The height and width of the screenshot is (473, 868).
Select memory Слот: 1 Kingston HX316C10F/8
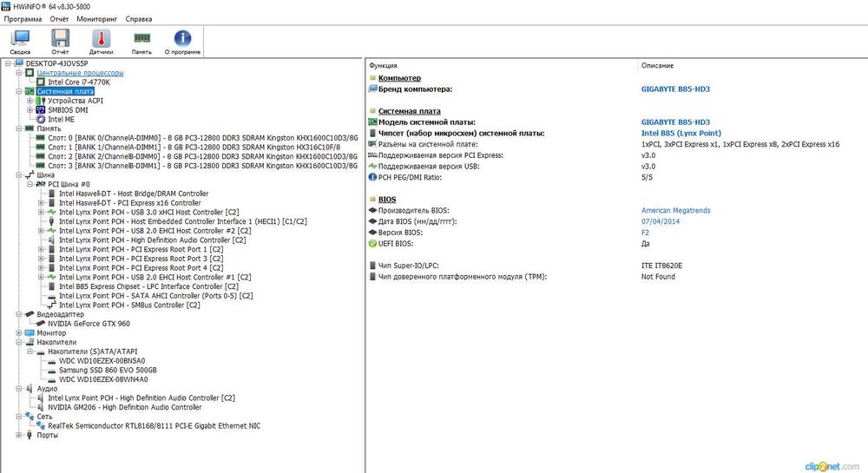[194, 148]
